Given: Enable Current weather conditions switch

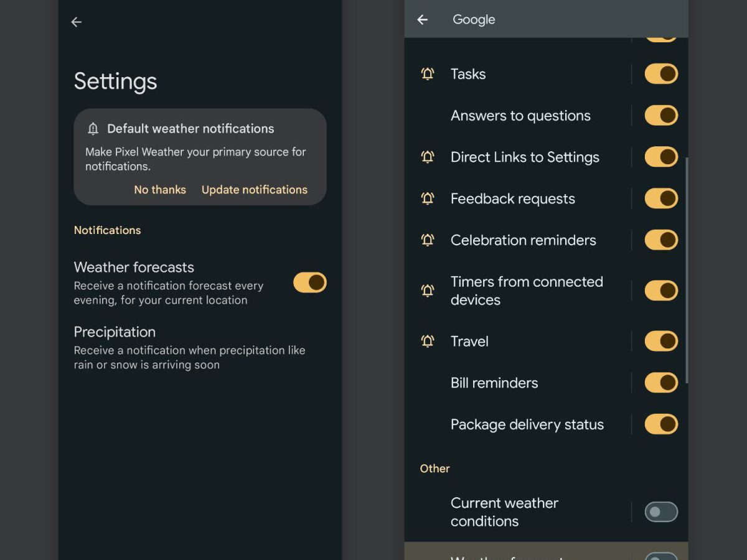Looking at the screenshot, I should click(x=661, y=512).
